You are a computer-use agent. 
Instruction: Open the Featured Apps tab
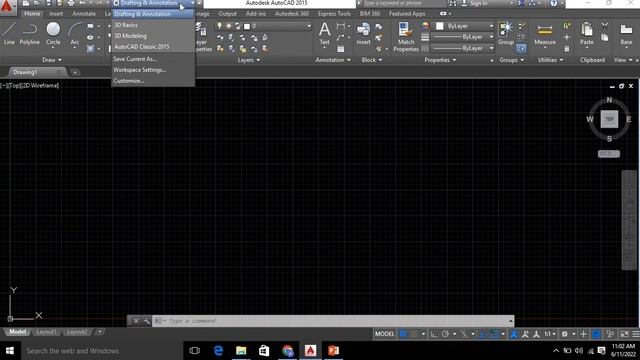coord(407,13)
